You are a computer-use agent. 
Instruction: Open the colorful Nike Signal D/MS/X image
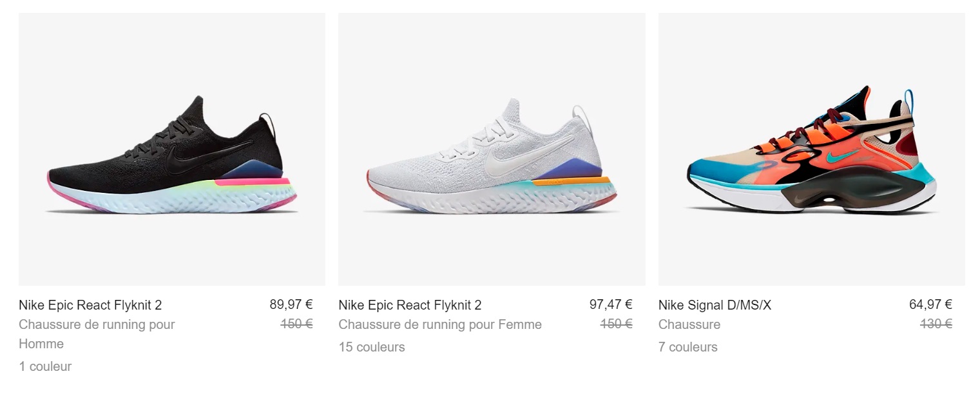pos(811,149)
